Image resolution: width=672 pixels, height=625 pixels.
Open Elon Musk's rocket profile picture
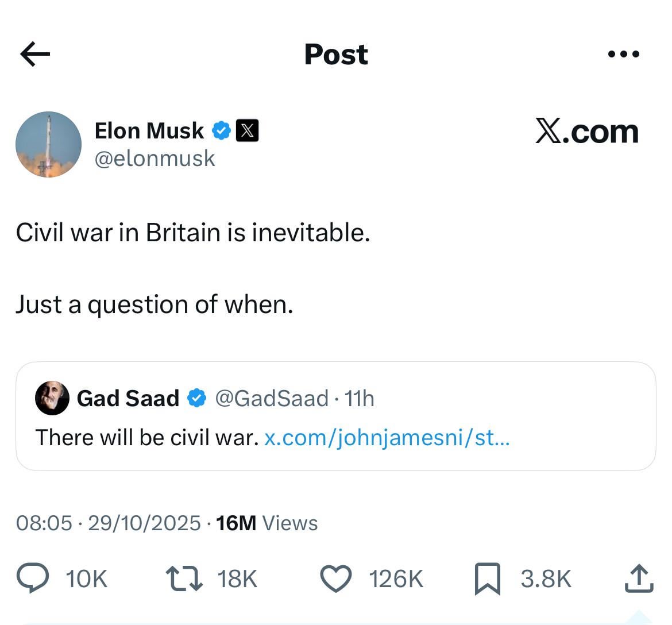49,144
